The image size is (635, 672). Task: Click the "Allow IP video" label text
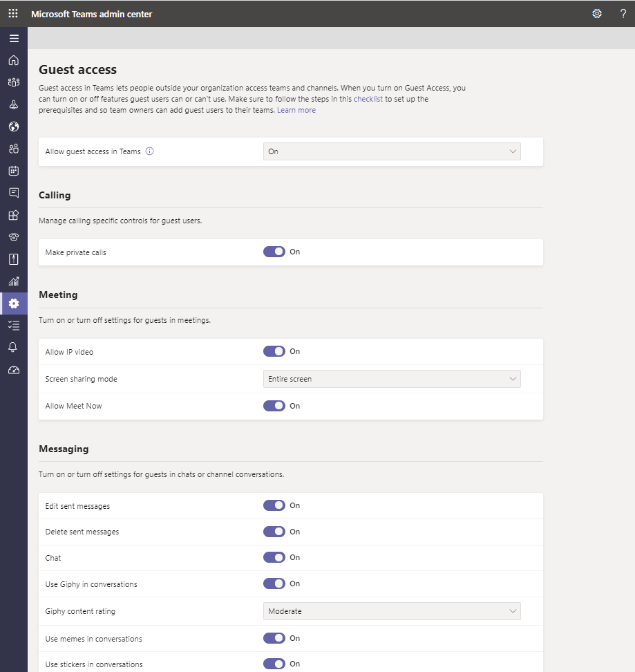coord(69,352)
